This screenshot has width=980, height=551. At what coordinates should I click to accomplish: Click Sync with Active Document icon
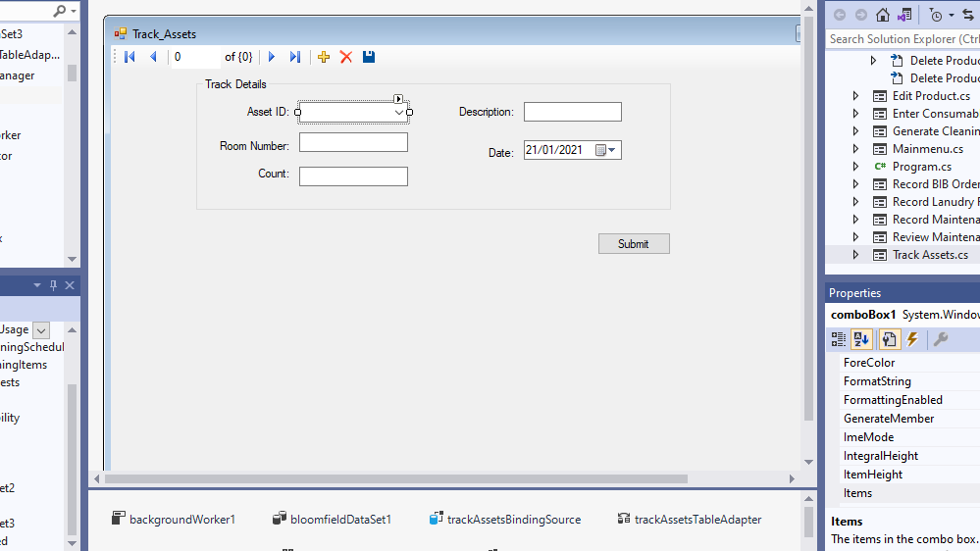click(968, 15)
